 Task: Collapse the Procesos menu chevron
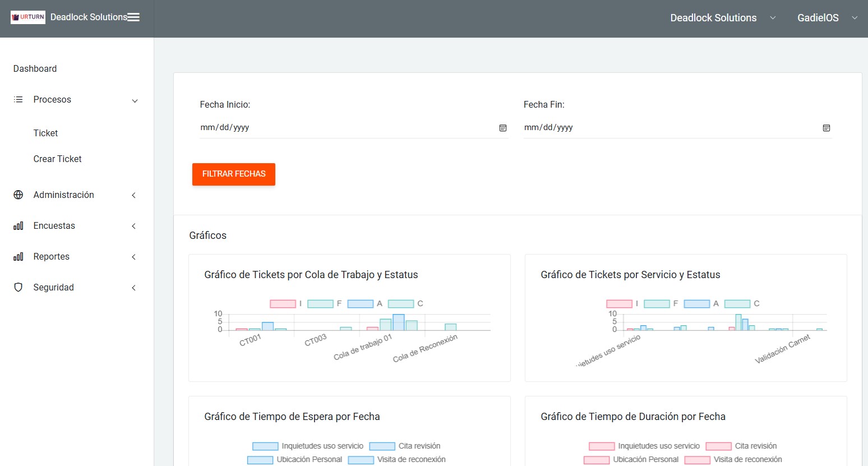[135, 101]
